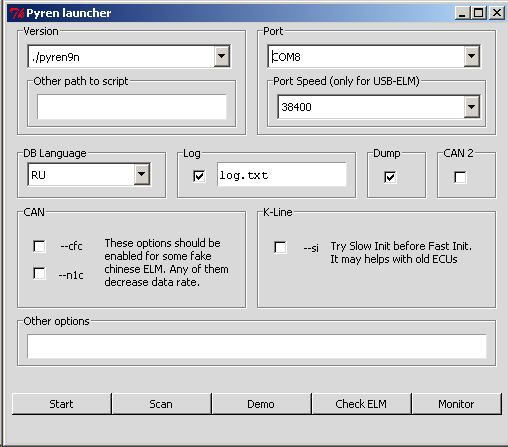Click the 'Pyren launcher' title text
The height and width of the screenshot is (447, 508).
point(69,13)
